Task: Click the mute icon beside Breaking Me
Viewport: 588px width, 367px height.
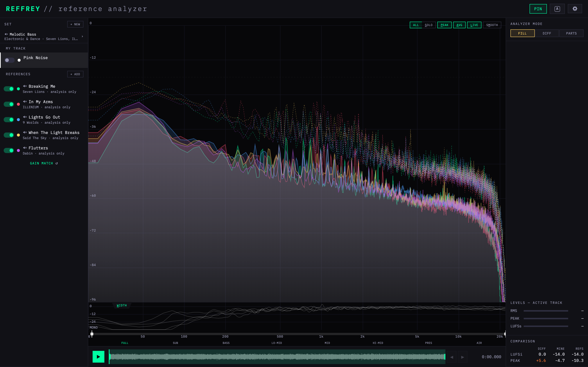Action: 25,86
